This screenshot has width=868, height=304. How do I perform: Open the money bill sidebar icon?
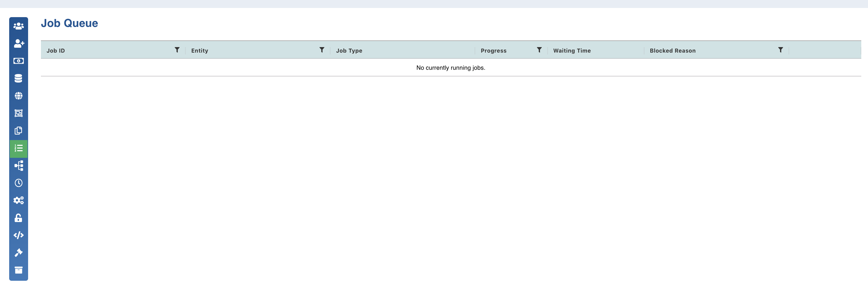[19, 61]
